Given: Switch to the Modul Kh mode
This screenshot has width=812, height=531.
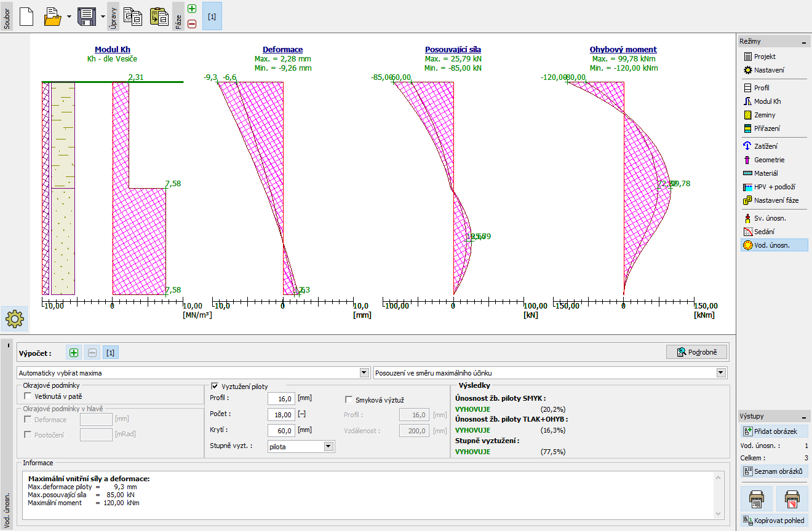Looking at the screenshot, I should coord(773,101).
